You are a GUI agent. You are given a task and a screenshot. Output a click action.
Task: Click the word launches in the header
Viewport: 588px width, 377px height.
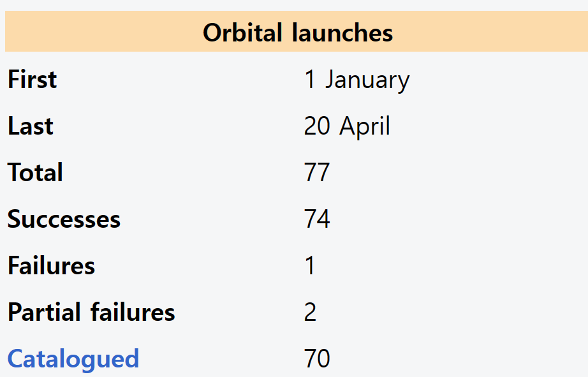[x=342, y=33]
